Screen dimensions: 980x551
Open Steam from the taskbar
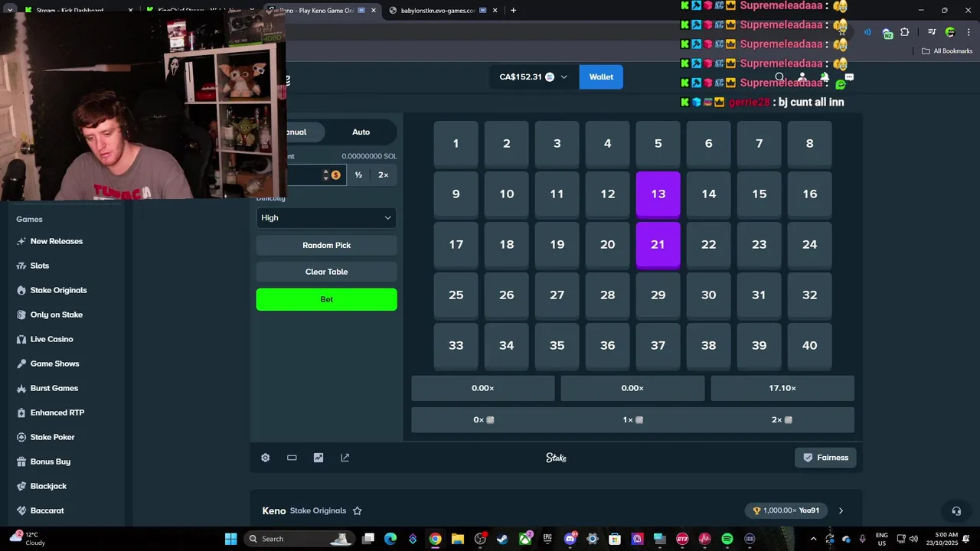coord(502,539)
